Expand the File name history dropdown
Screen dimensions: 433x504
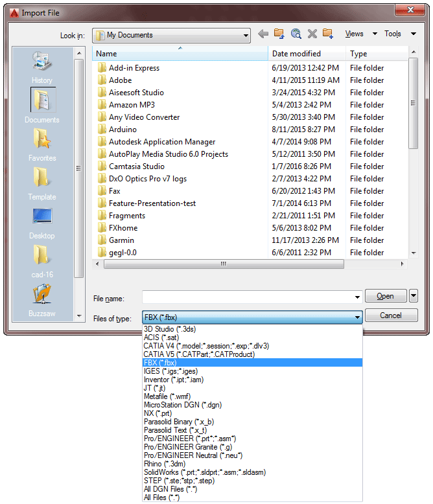pos(357,297)
